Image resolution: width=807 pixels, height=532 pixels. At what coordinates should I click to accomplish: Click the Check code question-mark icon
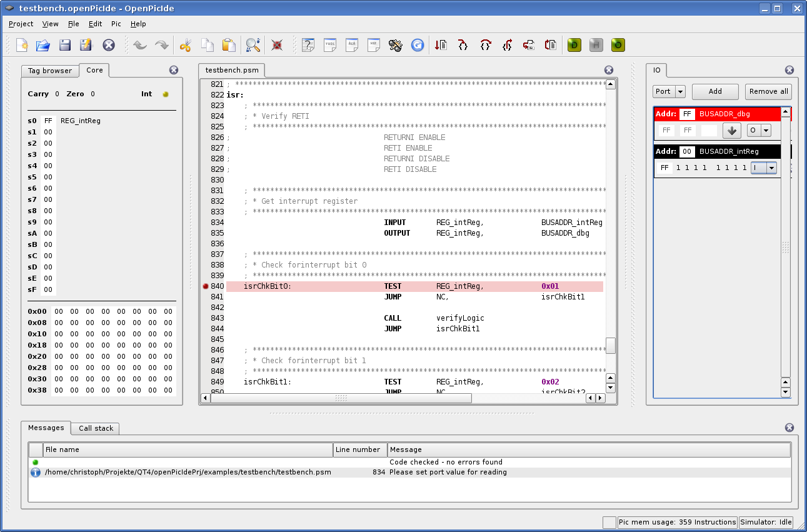(308, 45)
